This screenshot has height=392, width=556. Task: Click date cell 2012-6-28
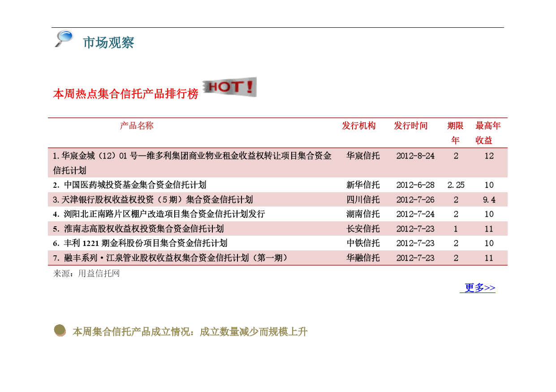pyautogui.click(x=415, y=185)
